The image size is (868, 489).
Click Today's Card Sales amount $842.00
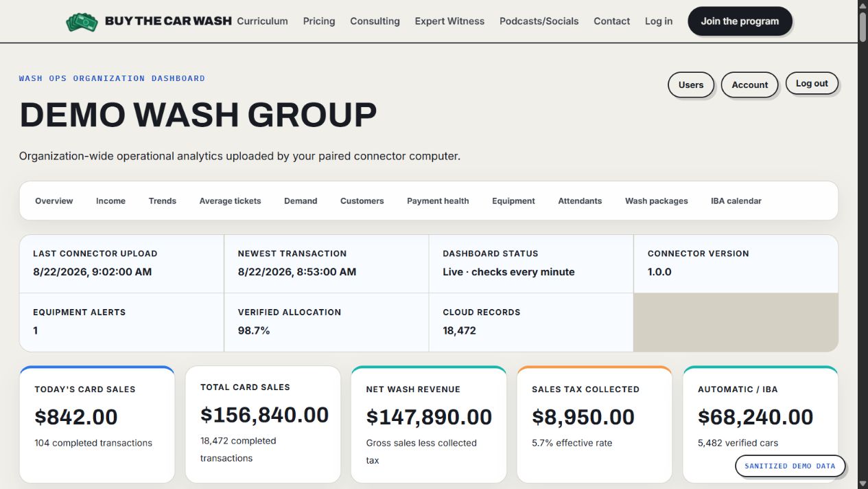pos(76,417)
